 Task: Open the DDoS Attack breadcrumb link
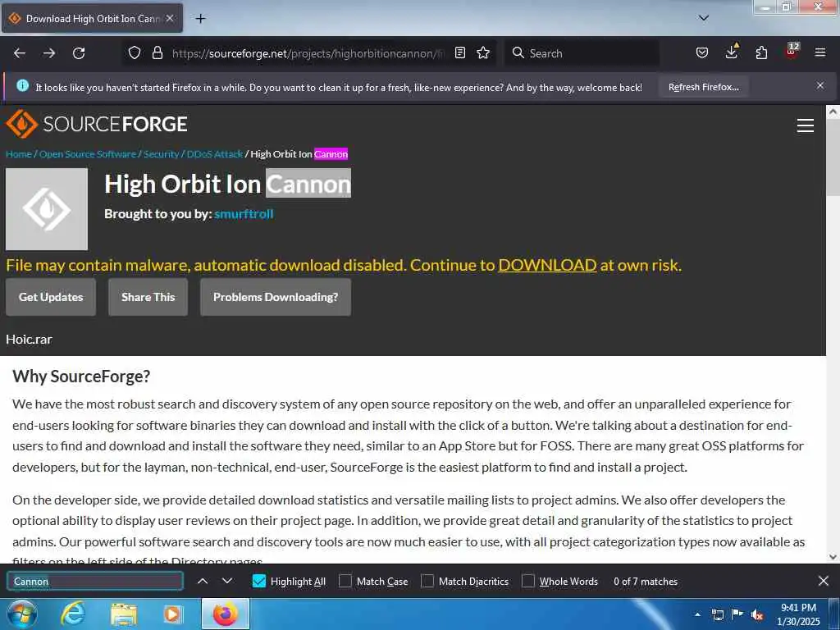(x=215, y=154)
